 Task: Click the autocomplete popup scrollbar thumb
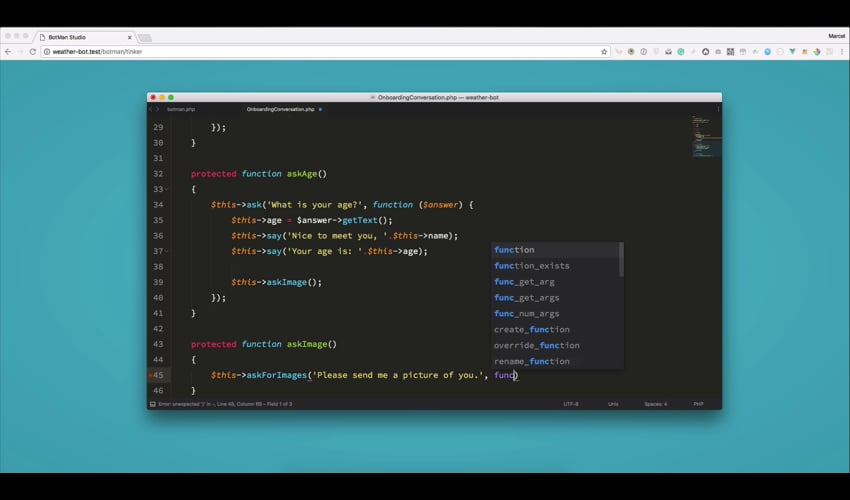[x=621, y=259]
